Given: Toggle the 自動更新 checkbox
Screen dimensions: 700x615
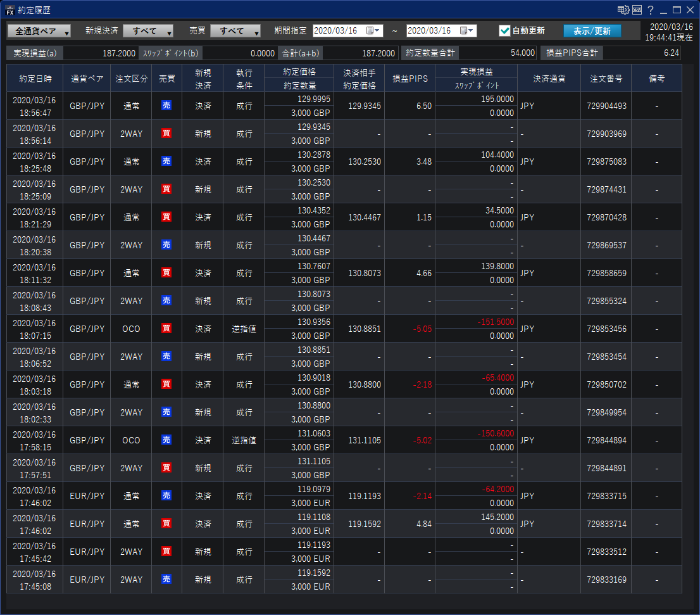Looking at the screenshot, I should pyautogui.click(x=504, y=30).
